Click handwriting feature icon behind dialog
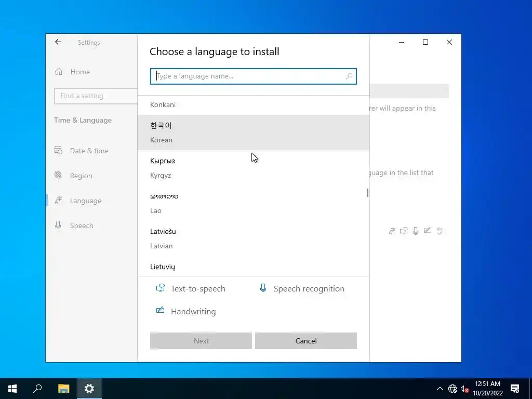 [428, 231]
